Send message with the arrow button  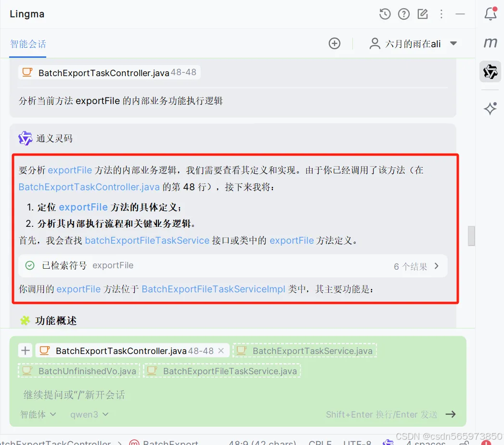pyautogui.click(x=451, y=414)
